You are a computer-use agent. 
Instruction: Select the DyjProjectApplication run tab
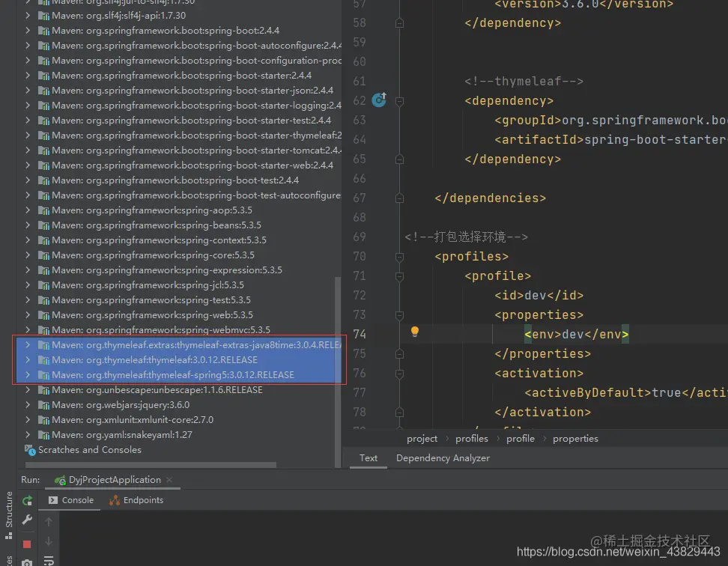click(x=115, y=480)
